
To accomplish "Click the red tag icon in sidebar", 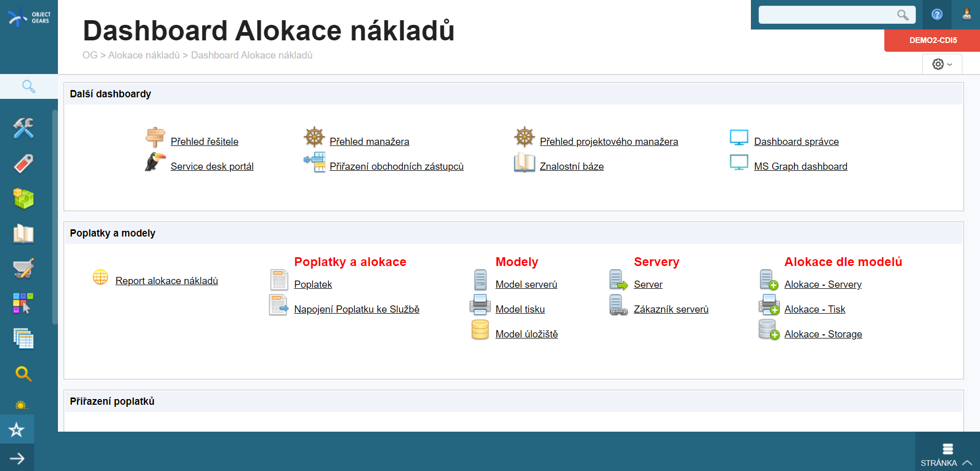I will [x=23, y=164].
